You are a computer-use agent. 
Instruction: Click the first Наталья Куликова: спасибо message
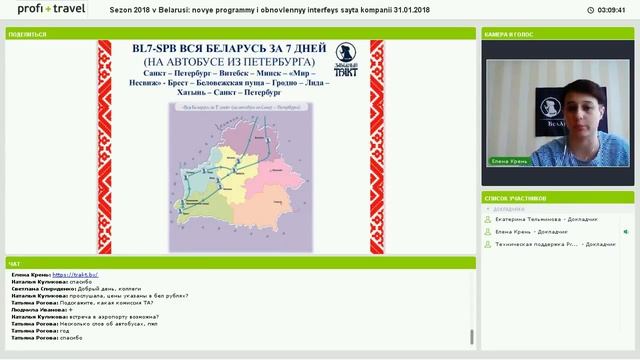coord(51,282)
